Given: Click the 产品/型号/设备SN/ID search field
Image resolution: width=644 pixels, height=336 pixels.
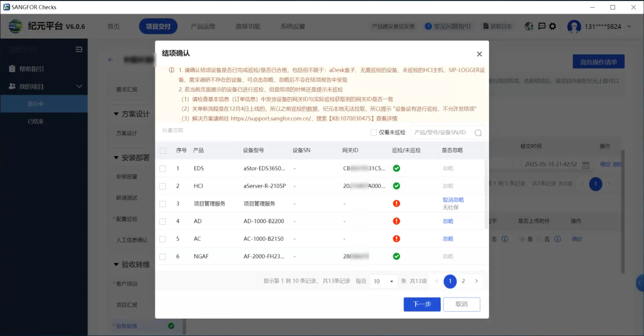Looking at the screenshot, I should pyautogui.click(x=442, y=133).
